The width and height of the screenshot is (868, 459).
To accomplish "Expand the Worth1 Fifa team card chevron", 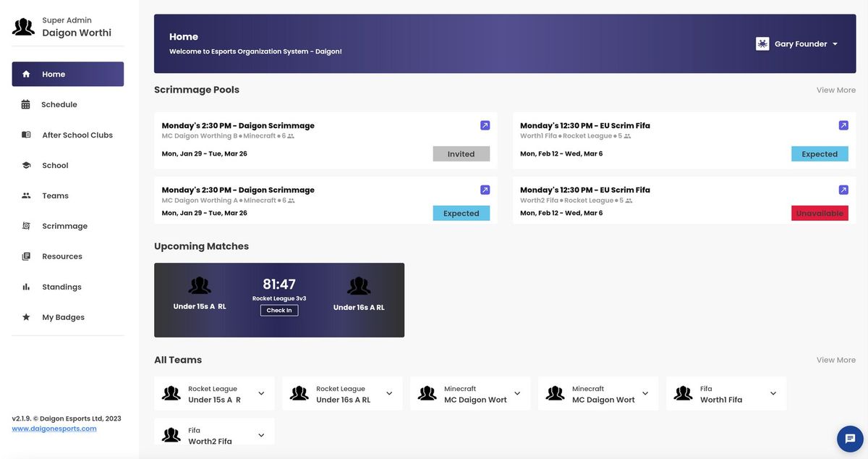I will tap(773, 394).
